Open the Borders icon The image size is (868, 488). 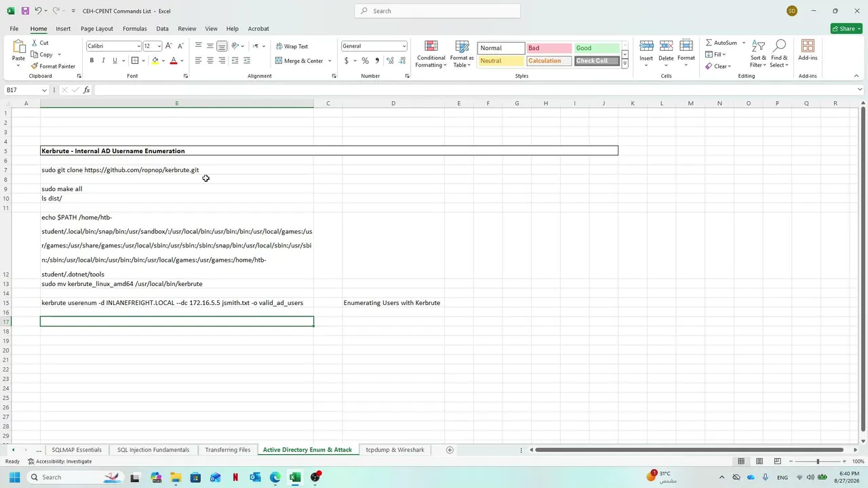coord(135,60)
